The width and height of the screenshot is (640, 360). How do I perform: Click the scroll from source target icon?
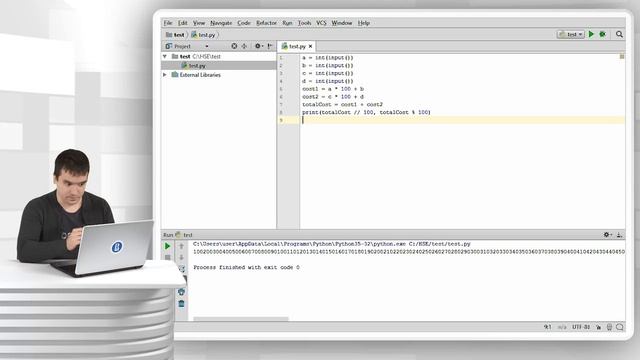234,46
